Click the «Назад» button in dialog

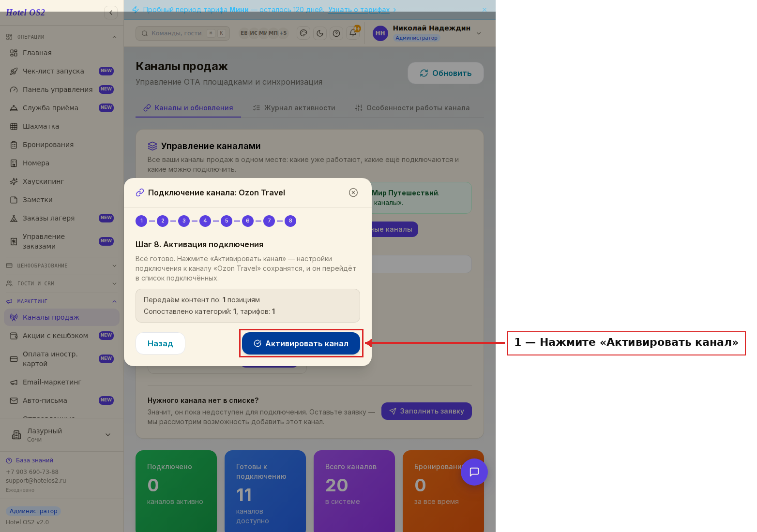(160, 343)
